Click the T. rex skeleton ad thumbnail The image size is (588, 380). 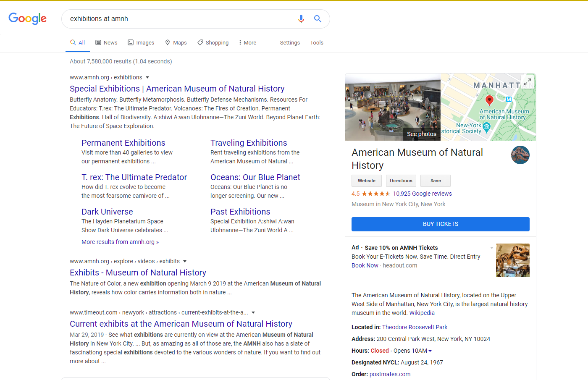(513, 260)
